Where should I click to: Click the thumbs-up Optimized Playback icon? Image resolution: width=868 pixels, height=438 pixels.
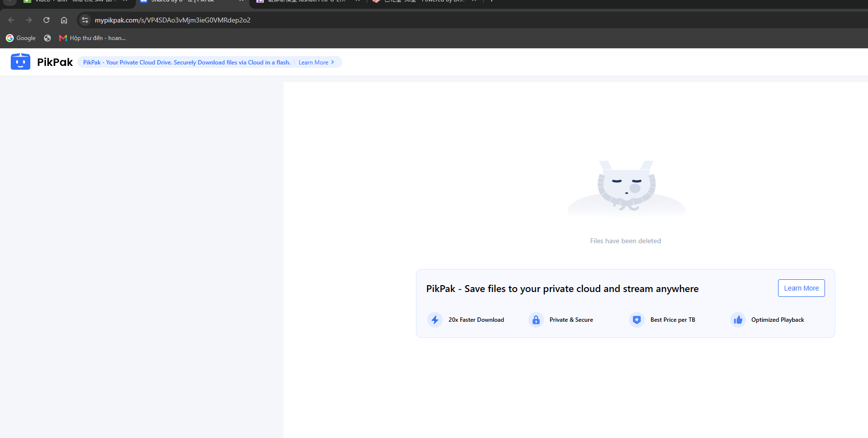738,320
